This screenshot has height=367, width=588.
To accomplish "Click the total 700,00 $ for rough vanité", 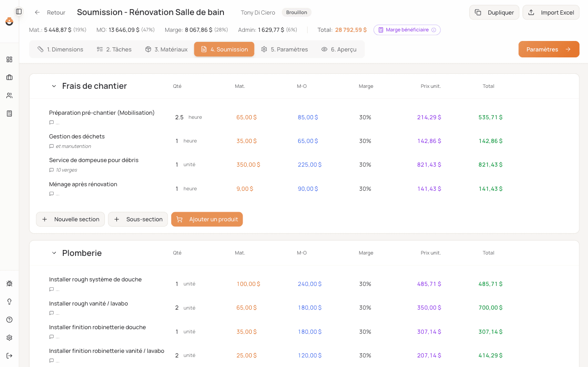I will pyautogui.click(x=491, y=308).
